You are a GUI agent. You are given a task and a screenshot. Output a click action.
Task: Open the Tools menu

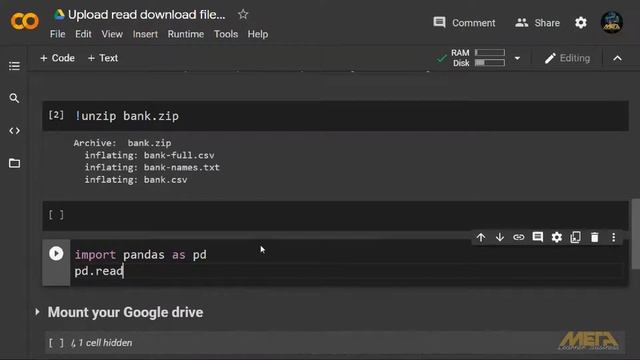click(x=226, y=34)
